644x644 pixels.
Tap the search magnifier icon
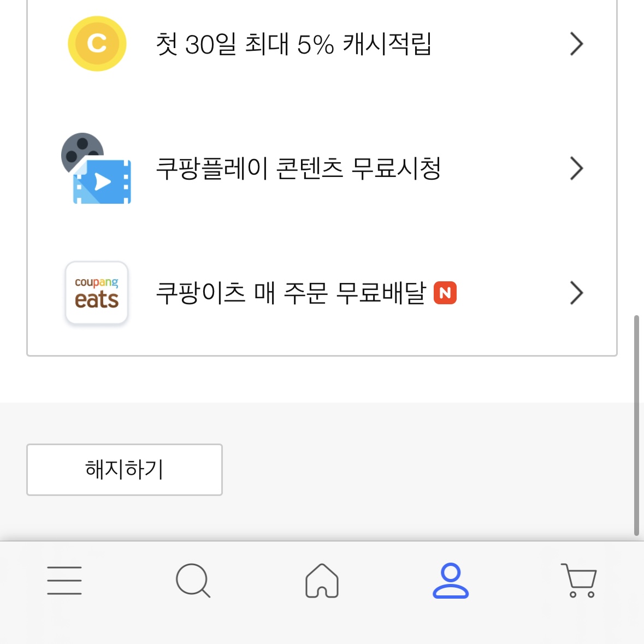click(x=193, y=581)
